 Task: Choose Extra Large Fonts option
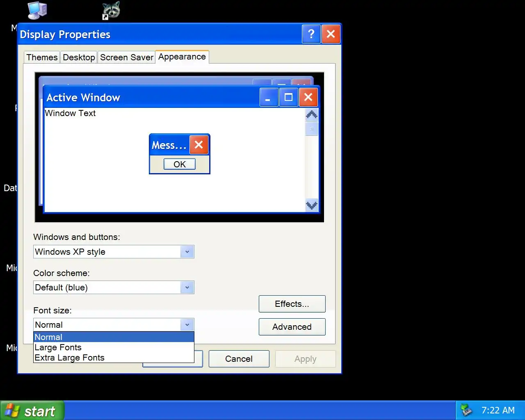point(114,358)
